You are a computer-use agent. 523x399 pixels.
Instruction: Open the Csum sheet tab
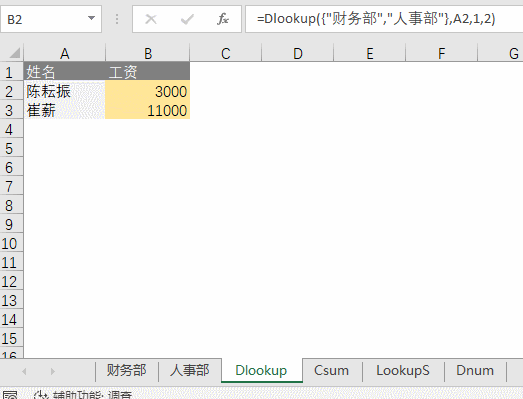pos(331,370)
